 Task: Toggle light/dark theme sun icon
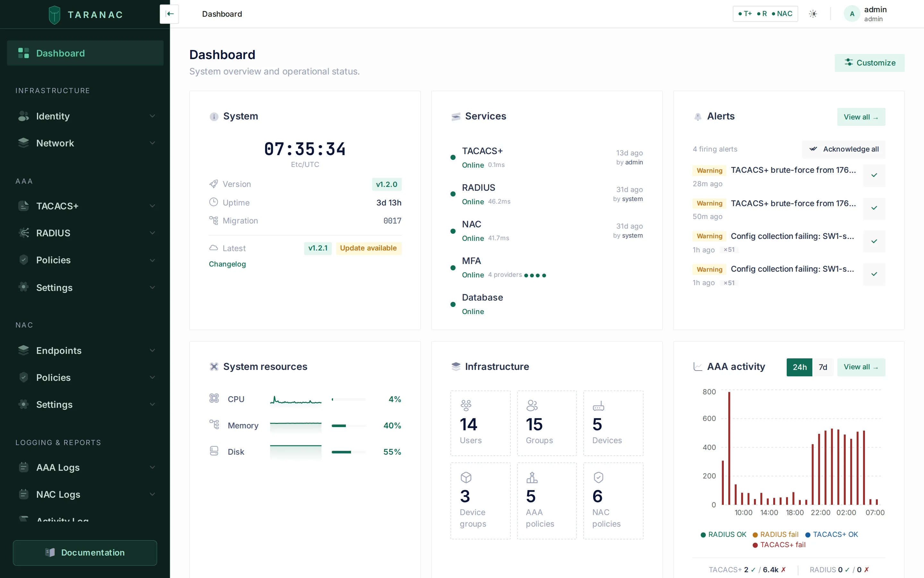click(x=813, y=14)
